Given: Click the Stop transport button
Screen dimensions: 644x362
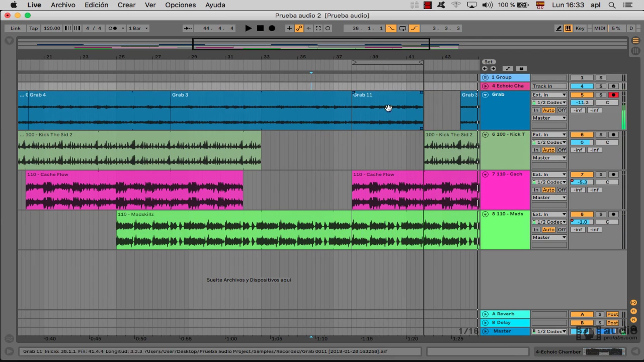Looking at the screenshot, I should click(x=260, y=28).
